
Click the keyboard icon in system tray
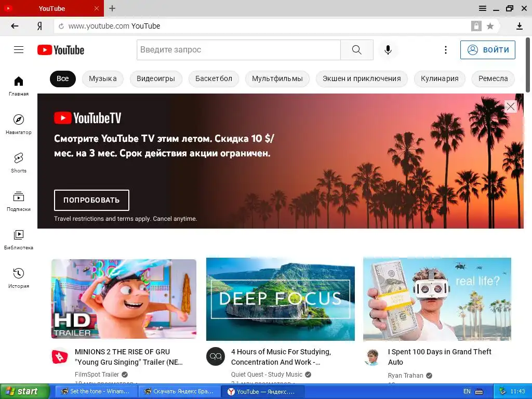tap(479, 392)
